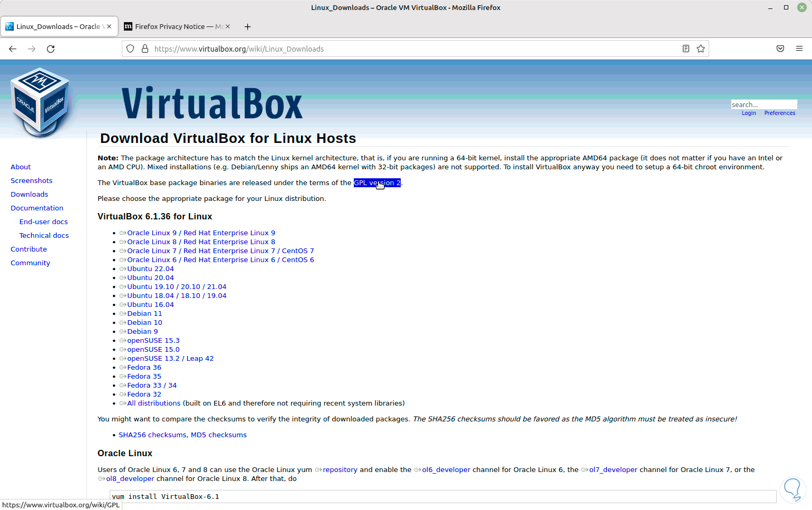Screen dimensions: 812x510
Task: Click the Oracle Linux section heading
Action: click(125, 454)
